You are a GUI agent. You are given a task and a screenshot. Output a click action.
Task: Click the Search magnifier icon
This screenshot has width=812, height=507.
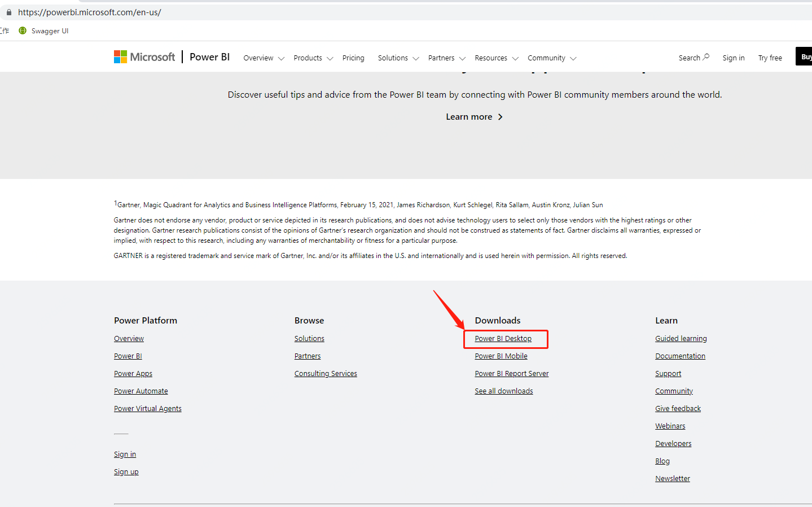[706, 57]
